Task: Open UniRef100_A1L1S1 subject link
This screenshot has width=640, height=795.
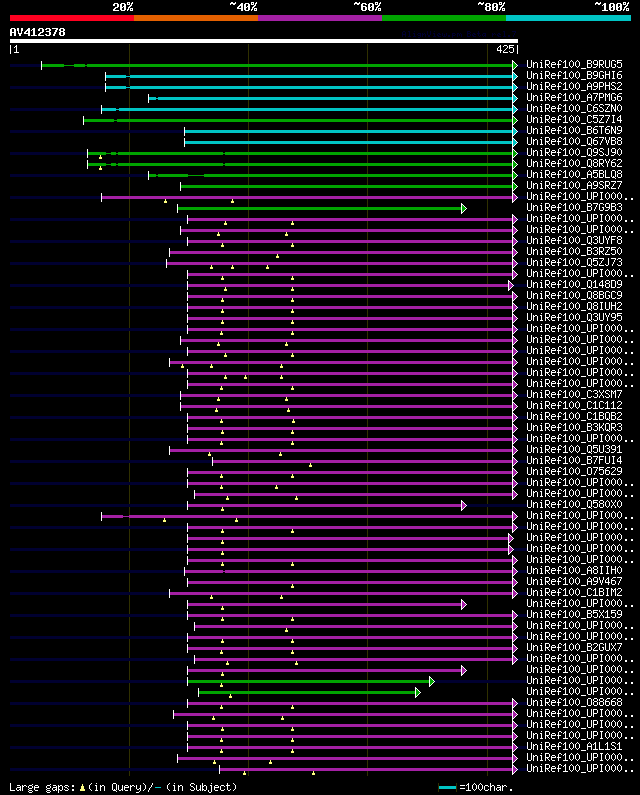Action: 574,746
